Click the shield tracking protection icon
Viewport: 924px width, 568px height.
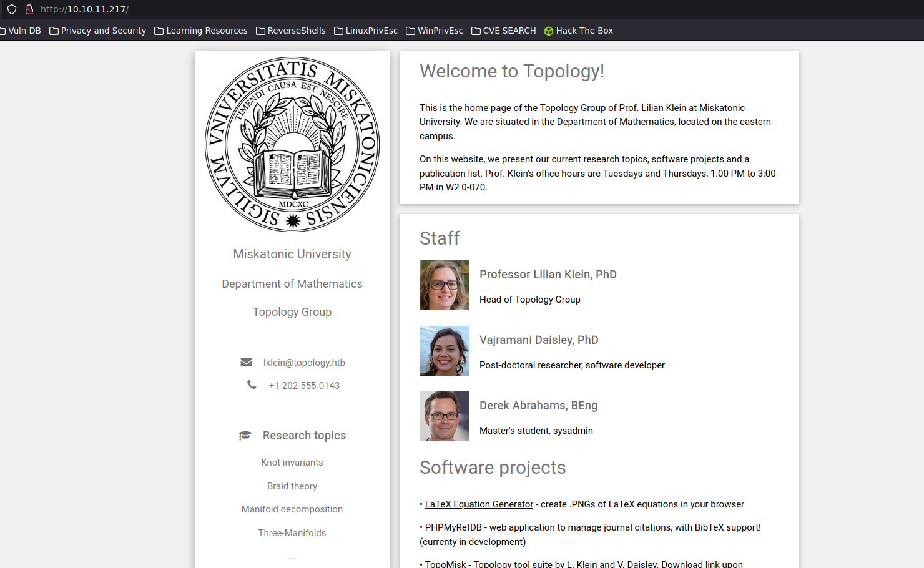point(12,9)
